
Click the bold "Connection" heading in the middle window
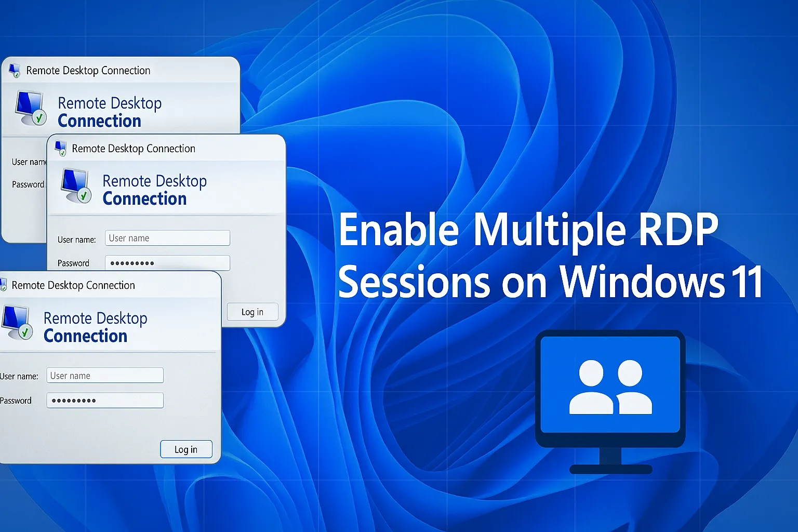click(145, 199)
